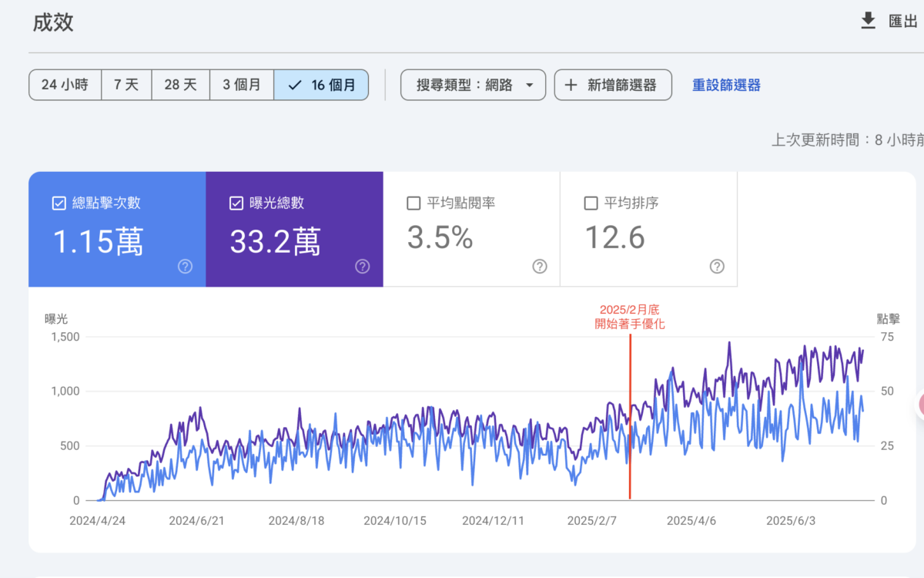Select the 3 個月 date range
The width and height of the screenshot is (924, 578).
click(x=241, y=85)
